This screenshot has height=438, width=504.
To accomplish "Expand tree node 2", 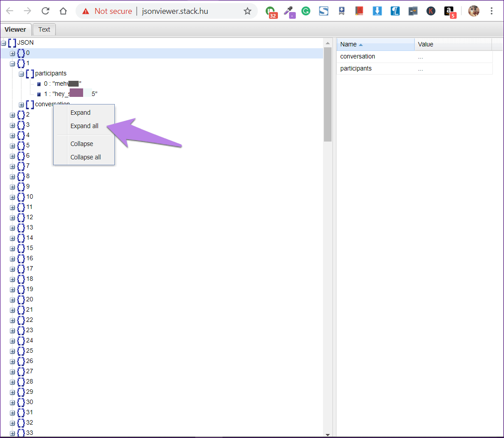I will [x=13, y=115].
